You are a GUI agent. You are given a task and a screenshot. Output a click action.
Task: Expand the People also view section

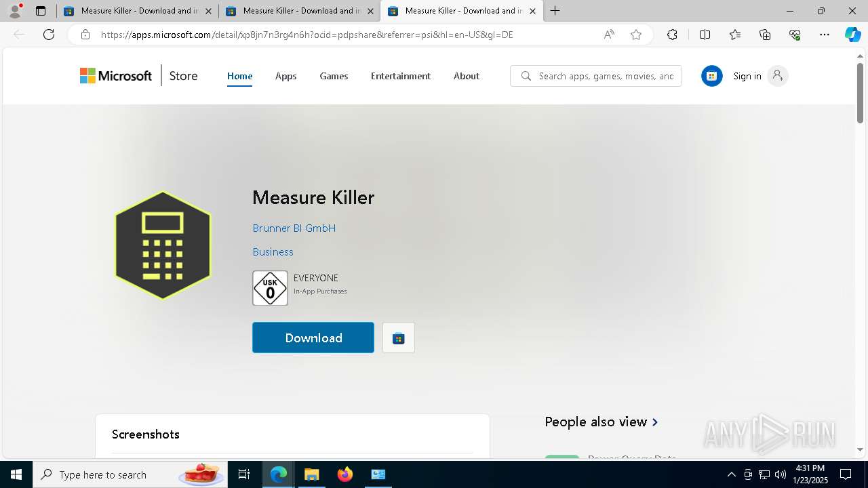(x=601, y=422)
